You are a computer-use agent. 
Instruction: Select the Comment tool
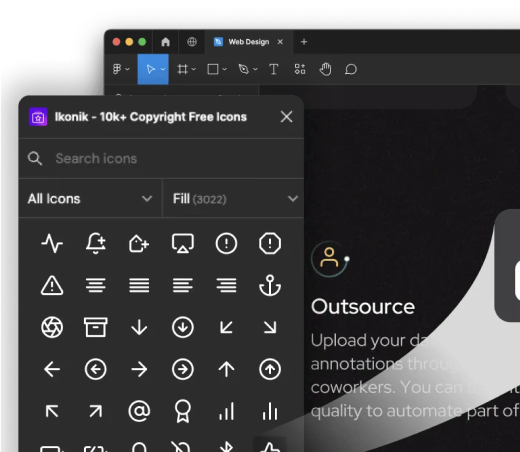click(351, 69)
